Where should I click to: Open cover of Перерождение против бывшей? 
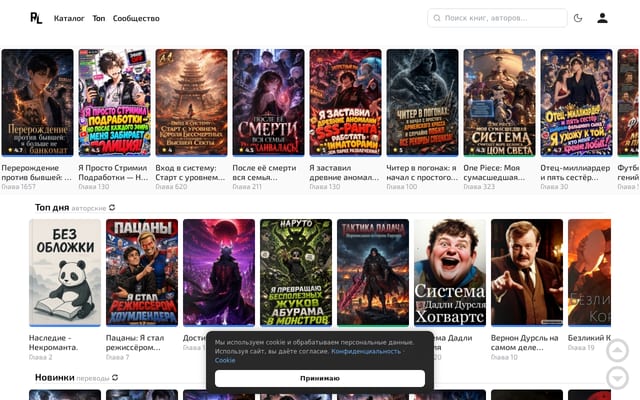click(38, 102)
